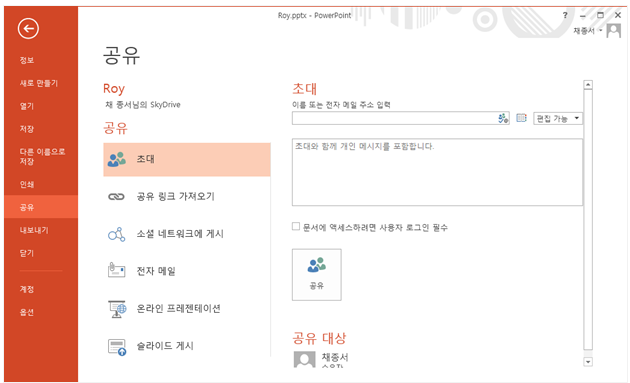Click the large 공유 button
The height and width of the screenshot is (383, 630).
[x=317, y=274]
